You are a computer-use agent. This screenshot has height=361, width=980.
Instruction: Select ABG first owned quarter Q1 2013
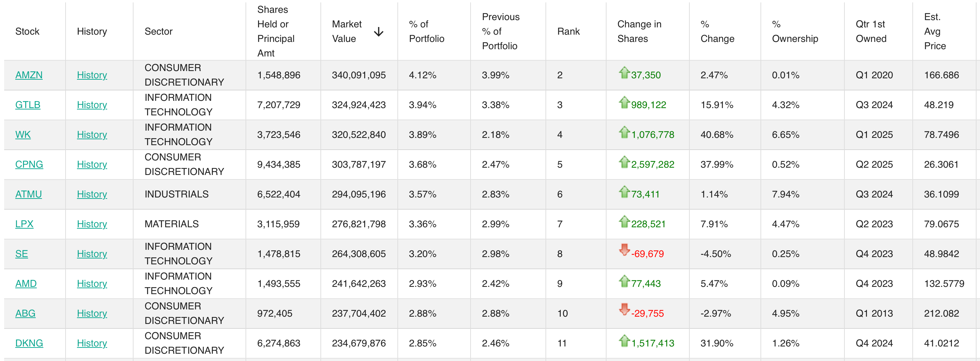point(874,313)
